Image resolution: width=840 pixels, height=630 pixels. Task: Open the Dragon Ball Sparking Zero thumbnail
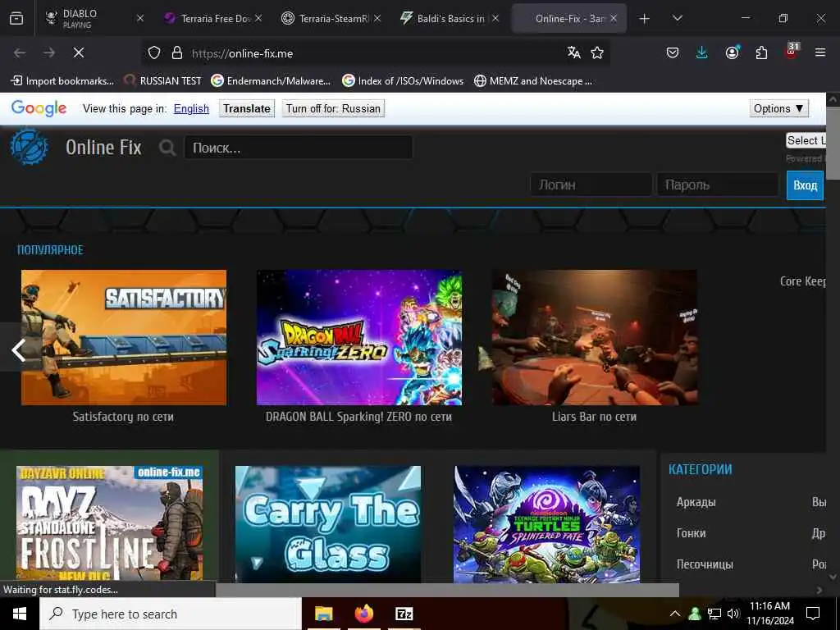point(359,337)
